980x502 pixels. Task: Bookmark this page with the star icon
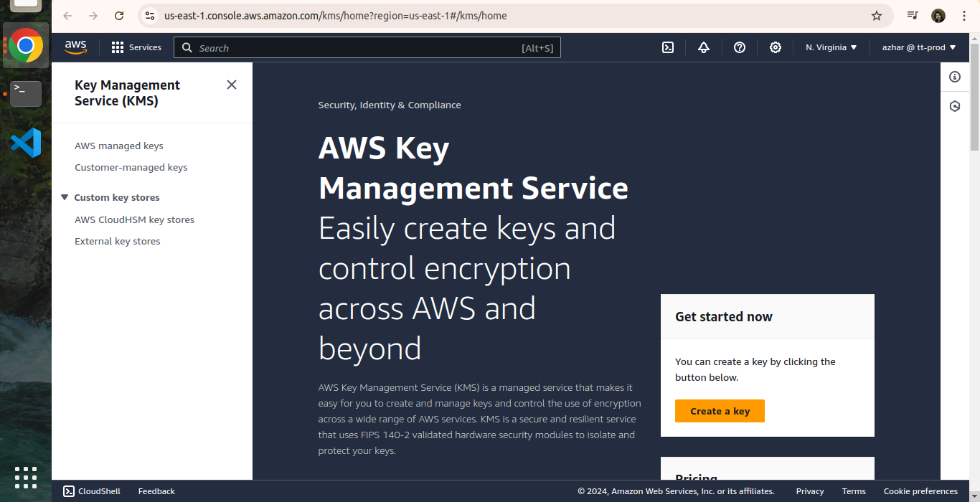tap(876, 16)
